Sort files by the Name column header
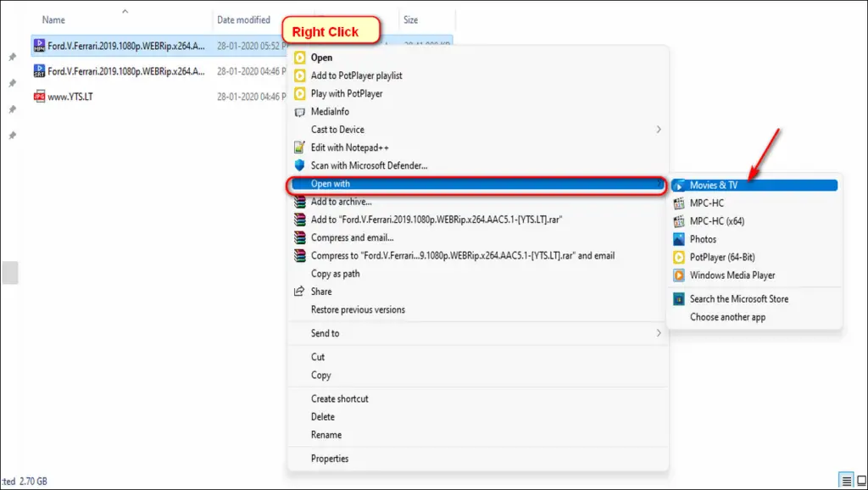 tap(53, 19)
